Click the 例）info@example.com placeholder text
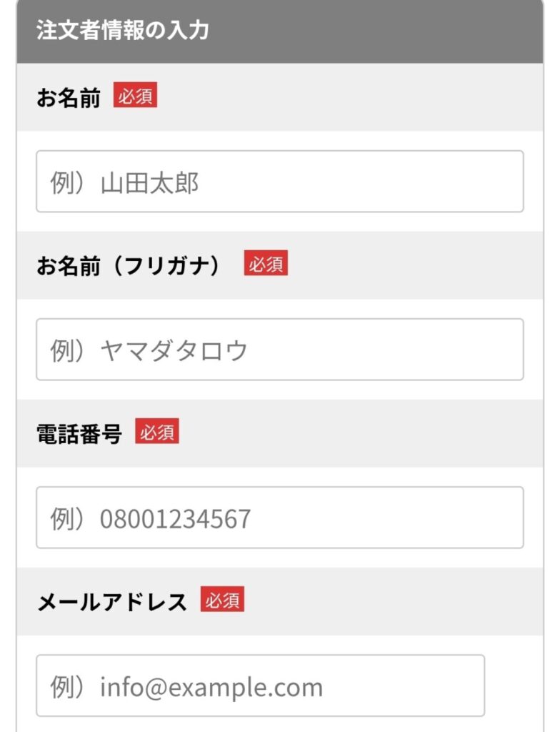This screenshot has width=560, height=732. tap(186, 687)
